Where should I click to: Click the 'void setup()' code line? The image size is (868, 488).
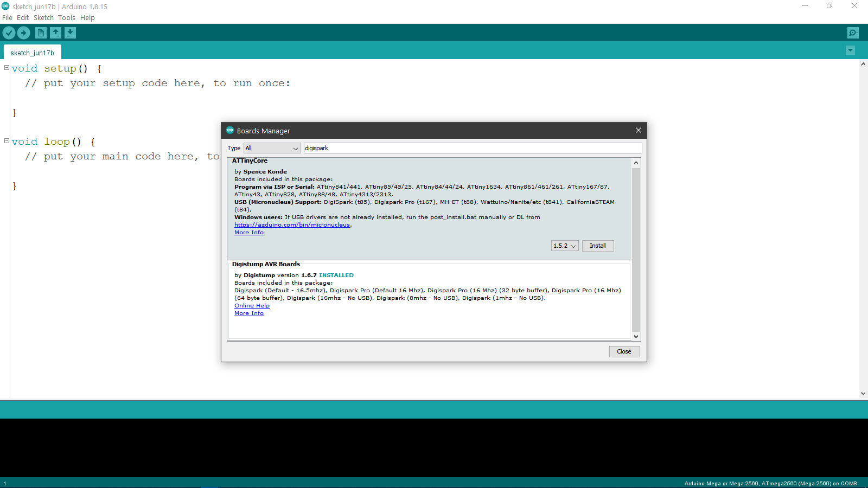point(56,68)
